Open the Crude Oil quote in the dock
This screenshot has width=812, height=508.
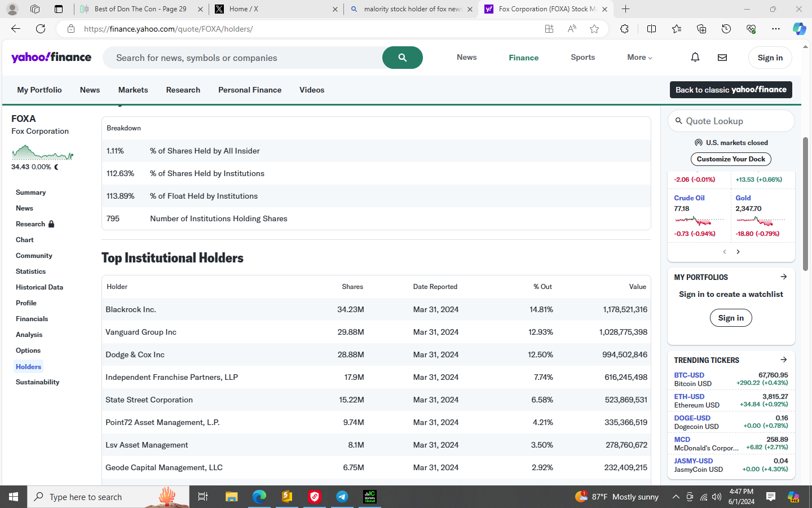pos(689,198)
